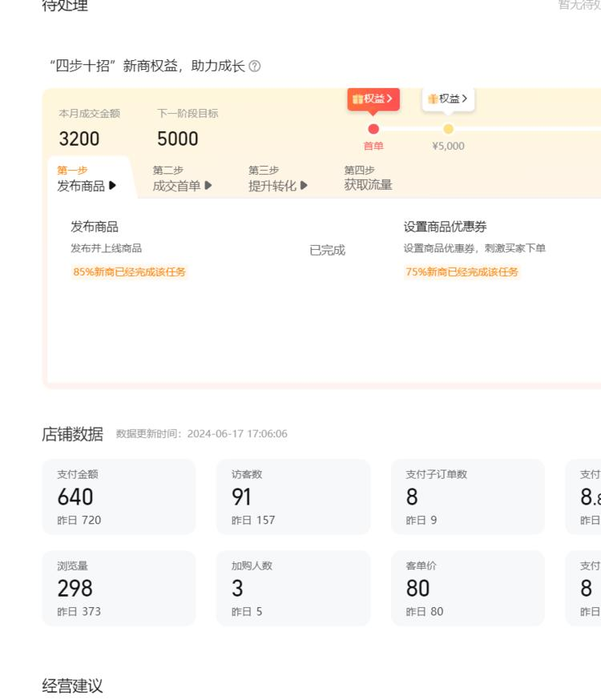The width and height of the screenshot is (601, 700).
Task: Switch to the 第四步 获取流量 tab
Action: [368, 178]
